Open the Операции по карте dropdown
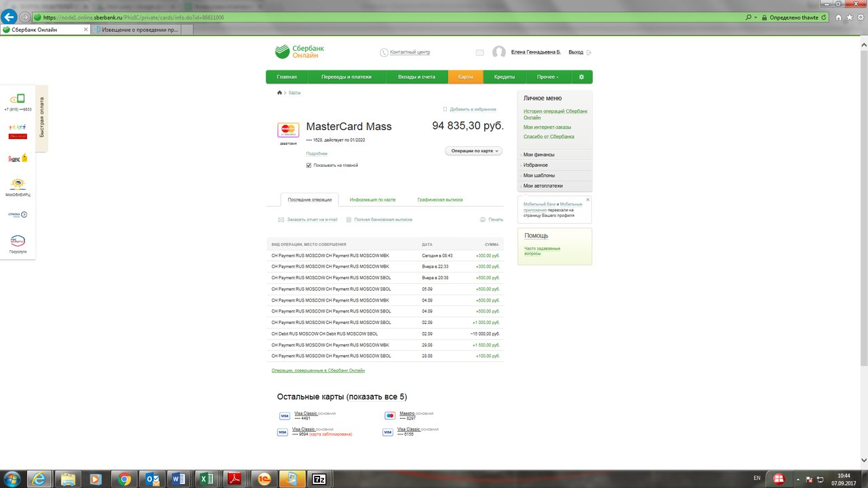The height and width of the screenshot is (488, 868). click(x=473, y=150)
